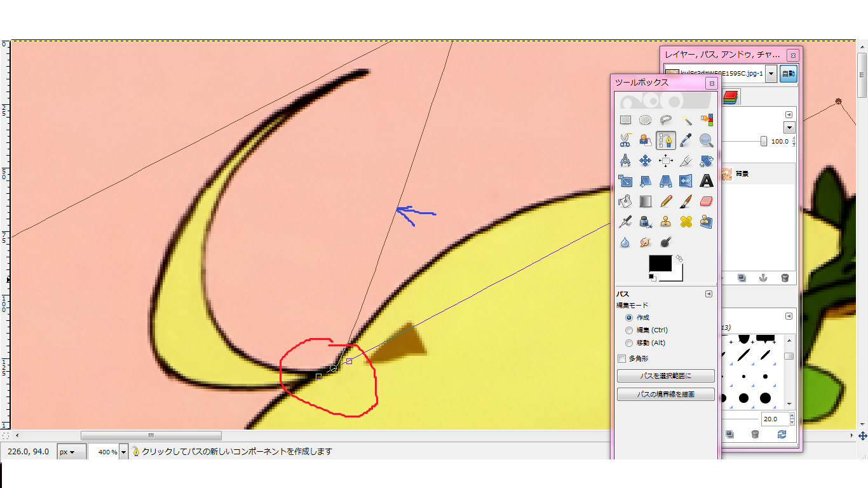Select the Crop knife tool
Image resolution: width=868 pixels, height=488 pixels.
coord(686,161)
